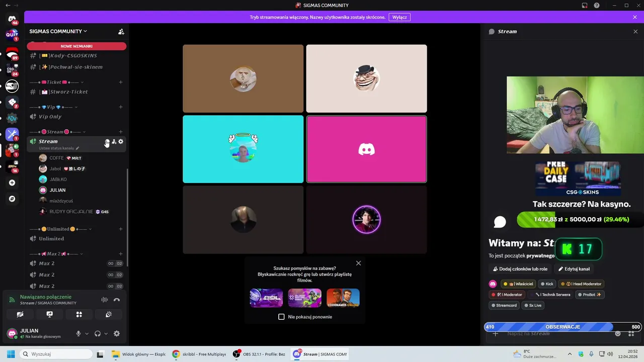Open Activities launcher button
The image size is (644, 362).
[79, 314]
